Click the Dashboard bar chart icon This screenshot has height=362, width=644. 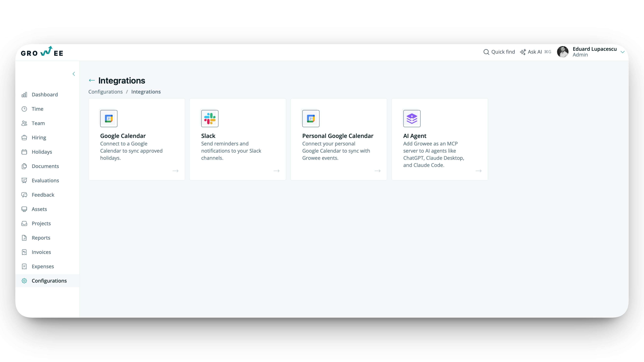click(24, 95)
